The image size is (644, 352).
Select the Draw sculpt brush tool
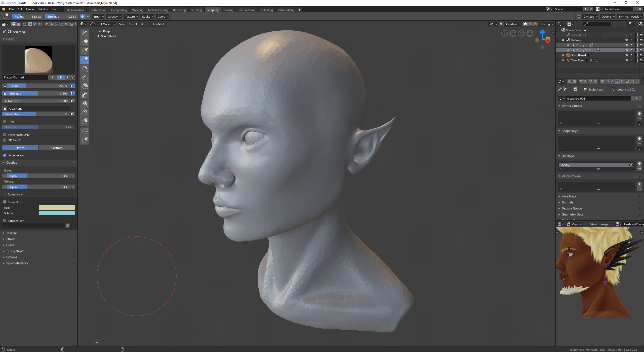coord(85,33)
